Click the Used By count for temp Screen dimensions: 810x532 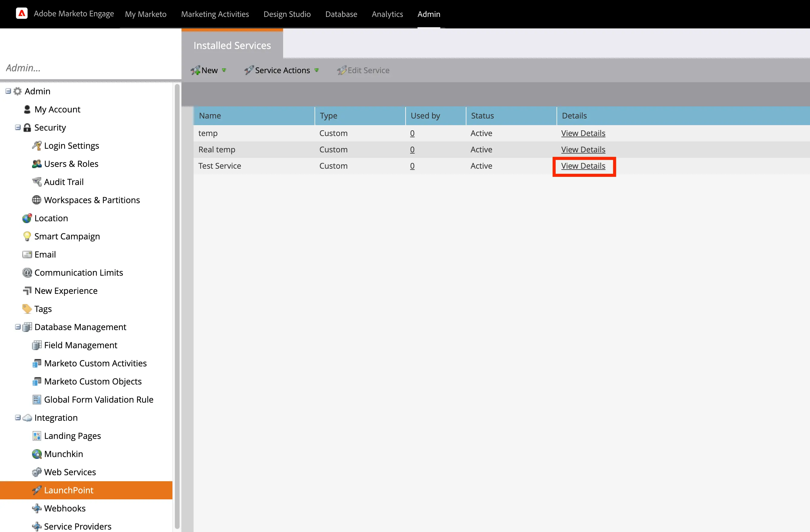(412, 132)
